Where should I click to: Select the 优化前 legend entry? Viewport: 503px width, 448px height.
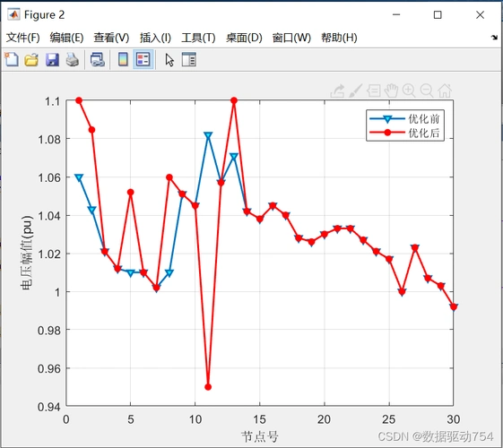[405, 119]
